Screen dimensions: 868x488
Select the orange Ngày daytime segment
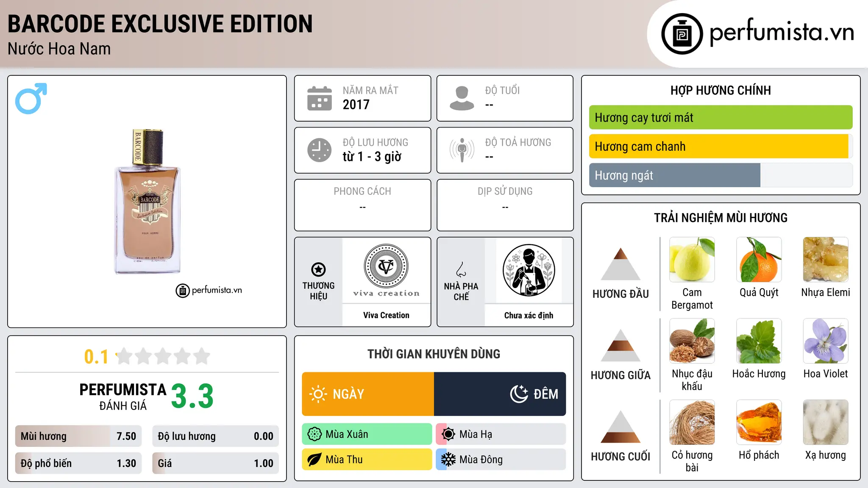coord(368,394)
